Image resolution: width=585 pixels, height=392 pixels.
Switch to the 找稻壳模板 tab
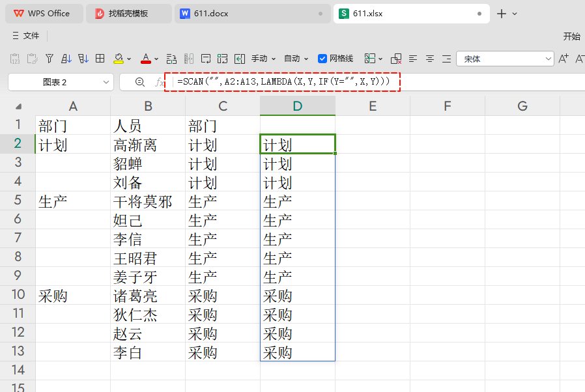tap(129, 14)
